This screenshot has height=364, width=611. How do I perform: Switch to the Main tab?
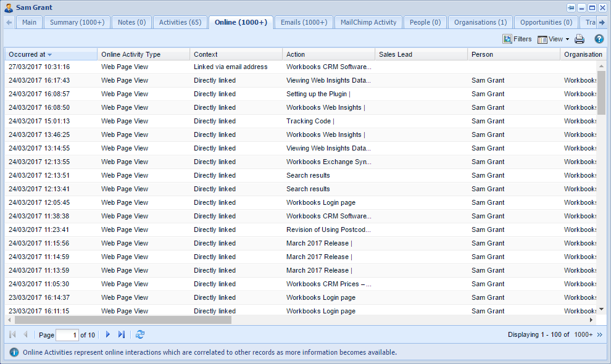pyautogui.click(x=29, y=22)
